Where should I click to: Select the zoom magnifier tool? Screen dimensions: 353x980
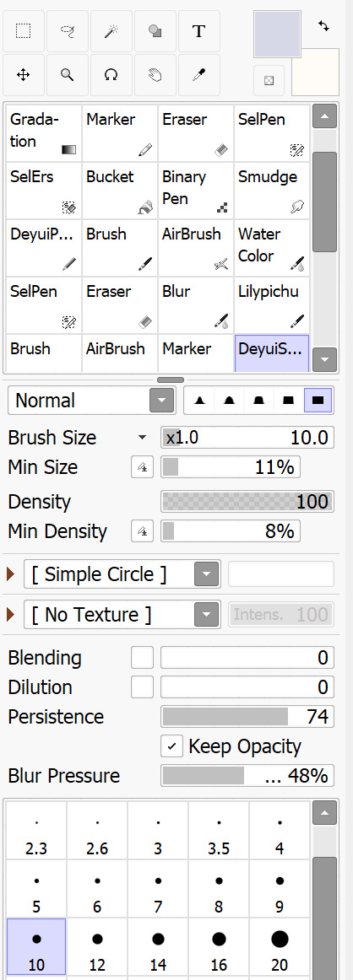[x=67, y=74]
